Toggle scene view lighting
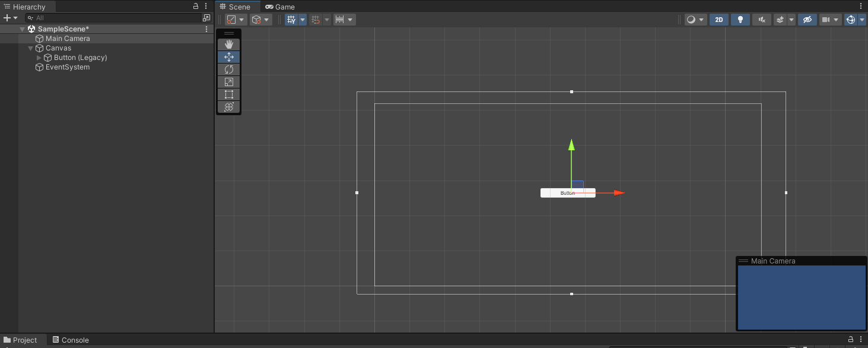868x348 pixels. click(x=740, y=19)
